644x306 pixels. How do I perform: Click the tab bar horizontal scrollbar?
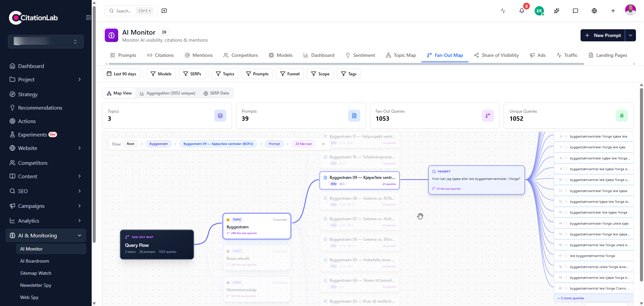click(347, 64)
